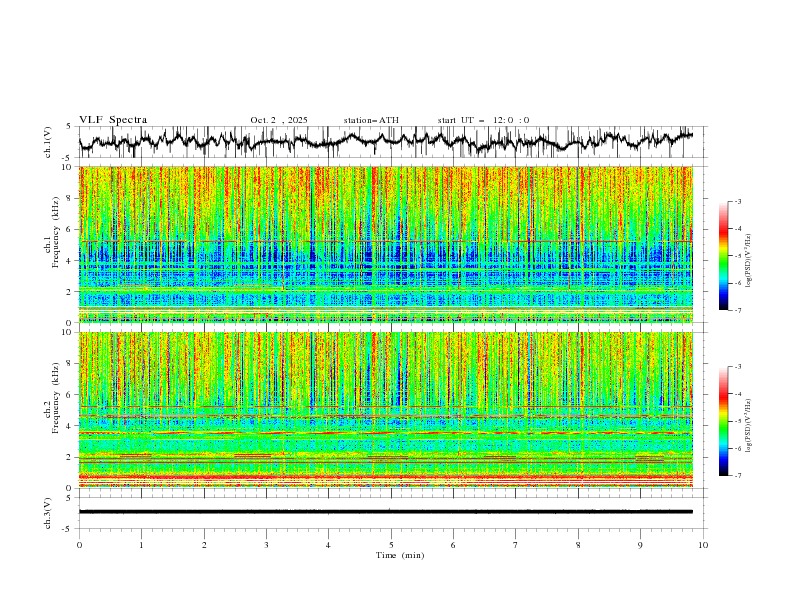Select the "Time (min)" axis title
The image size is (792, 612).
click(x=400, y=555)
